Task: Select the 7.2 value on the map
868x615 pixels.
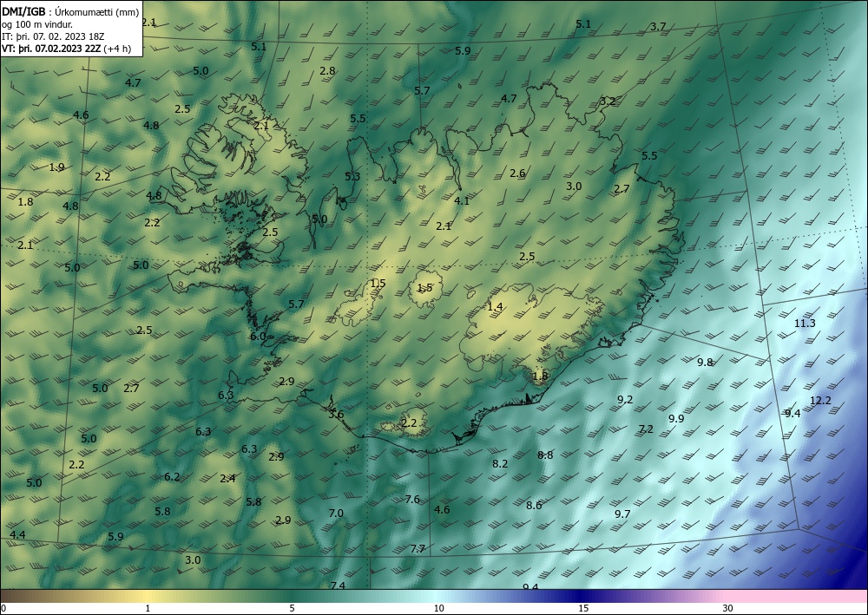Action: [646, 429]
